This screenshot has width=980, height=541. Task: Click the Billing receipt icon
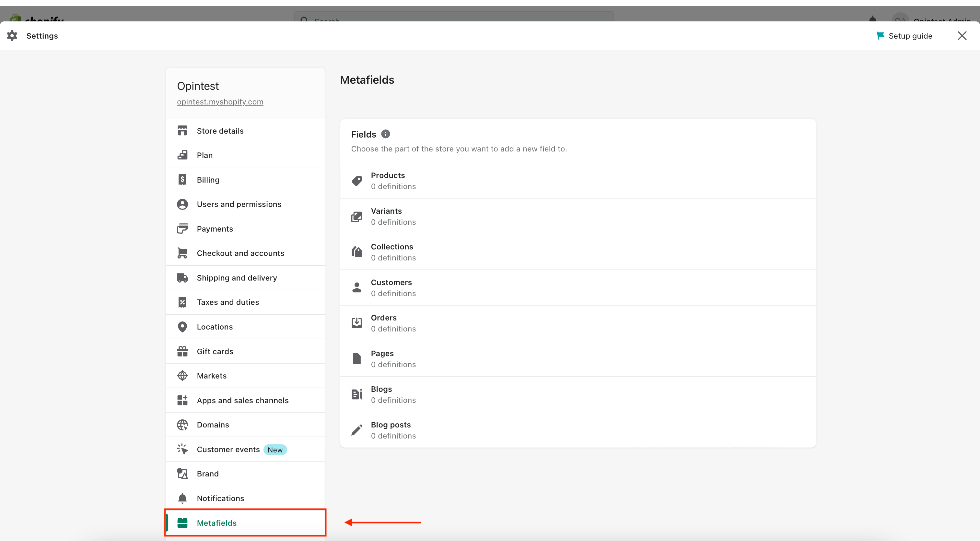(182, 180)
